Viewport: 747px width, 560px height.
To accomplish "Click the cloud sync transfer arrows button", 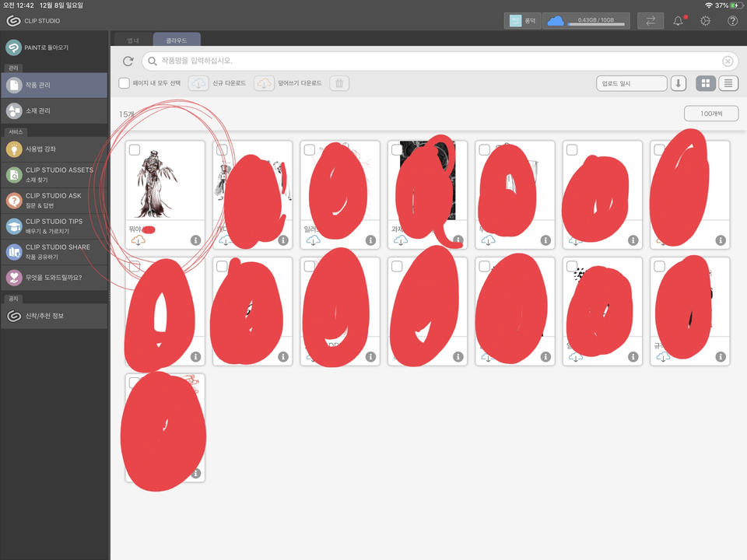I will point(650,21).
